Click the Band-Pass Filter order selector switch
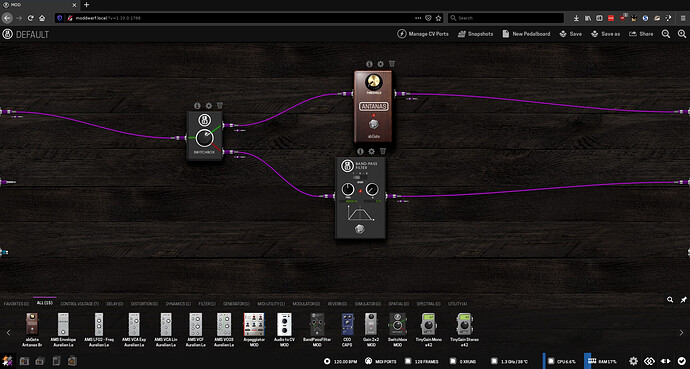Screen dimensions: 690x369 360,177
